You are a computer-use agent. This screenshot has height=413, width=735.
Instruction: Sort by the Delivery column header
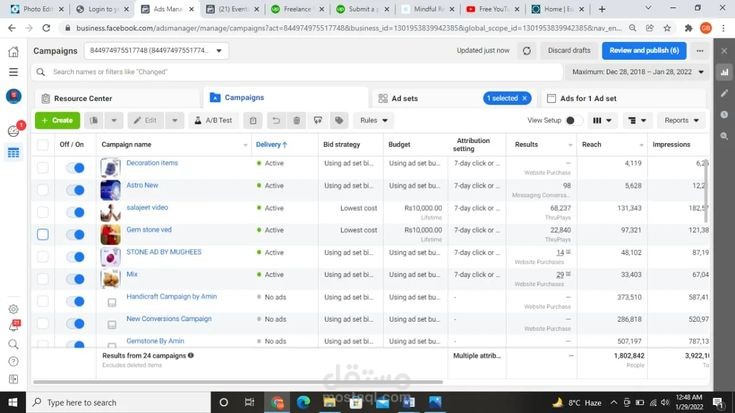point(271,145)
